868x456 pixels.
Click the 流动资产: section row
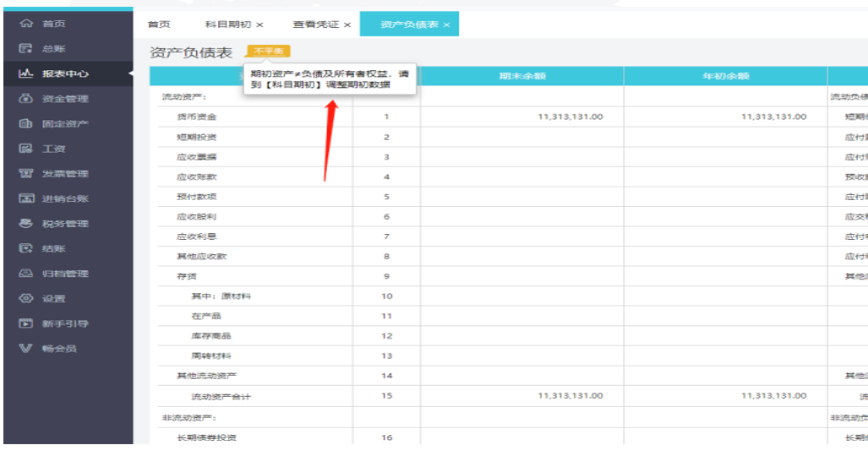[x=184, y=97]
